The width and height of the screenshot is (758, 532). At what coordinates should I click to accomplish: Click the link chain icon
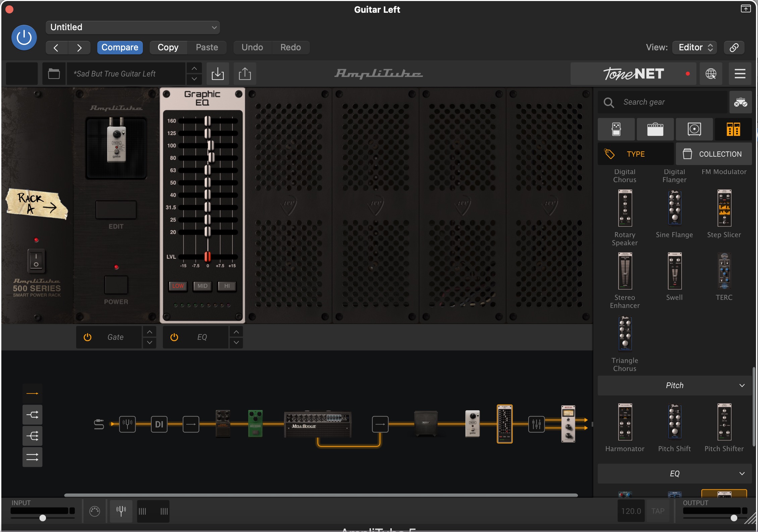click(734, 48)
